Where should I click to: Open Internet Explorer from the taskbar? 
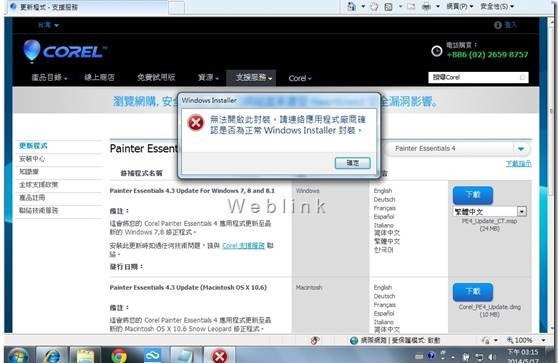(x=52, y=355)
